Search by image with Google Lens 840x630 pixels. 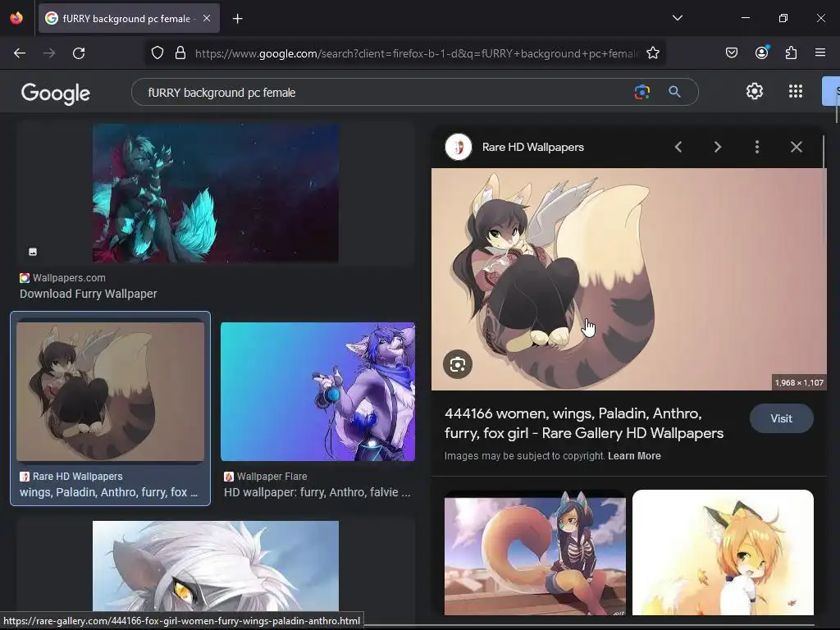(x=641, y=92)
